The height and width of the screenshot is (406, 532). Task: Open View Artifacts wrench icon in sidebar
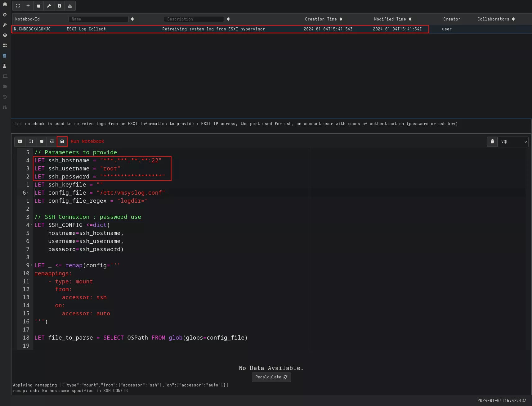coord(5,25)
